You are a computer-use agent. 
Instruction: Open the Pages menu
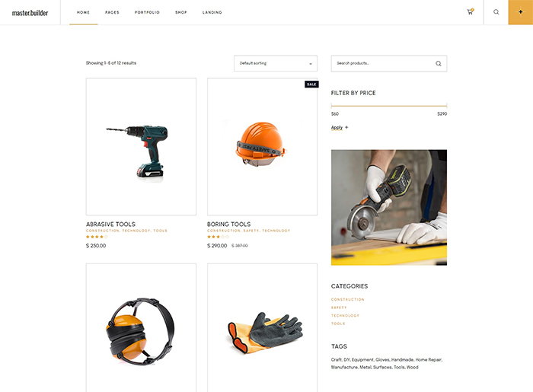[x=112, y=13]
